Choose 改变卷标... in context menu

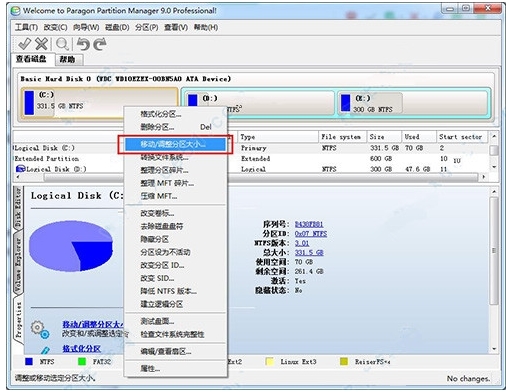pos(176,213)
